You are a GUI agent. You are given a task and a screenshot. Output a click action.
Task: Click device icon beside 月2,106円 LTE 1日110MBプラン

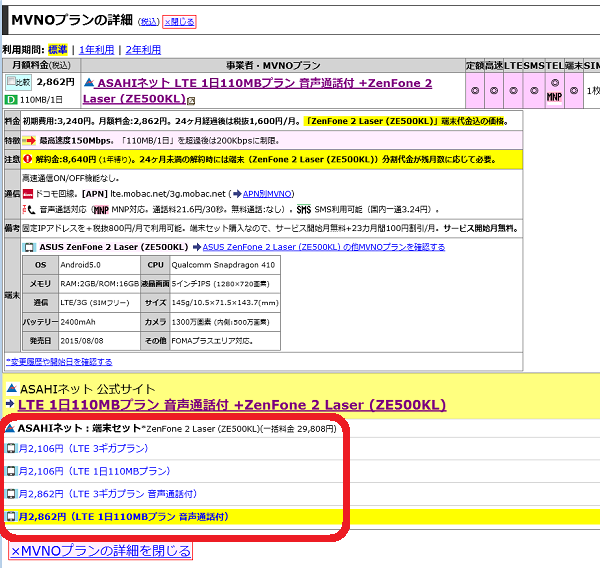(x=11, y=471)
